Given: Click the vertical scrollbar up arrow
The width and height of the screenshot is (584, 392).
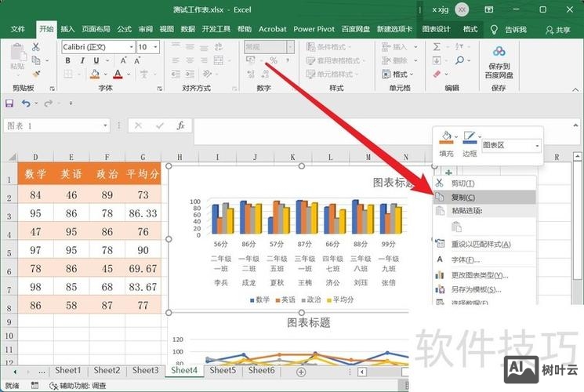Looking at the screenshot, I should [x=577, y=156].
